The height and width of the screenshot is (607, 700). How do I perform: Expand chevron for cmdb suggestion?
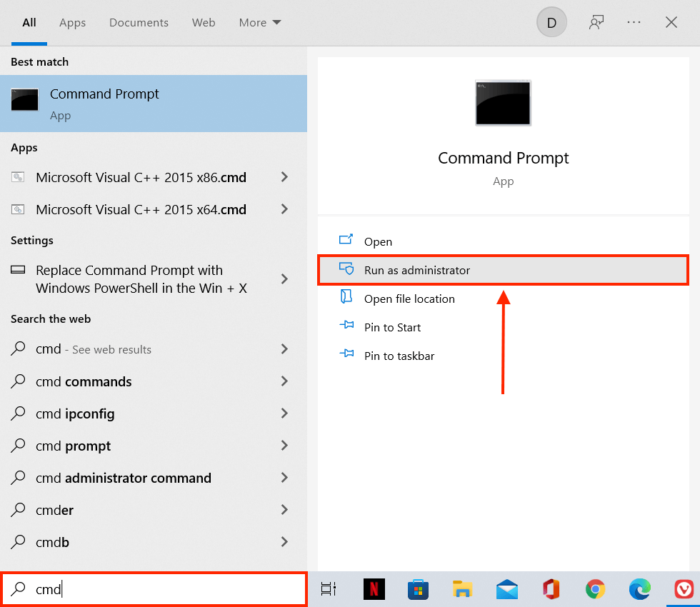(x=284, y=542)
